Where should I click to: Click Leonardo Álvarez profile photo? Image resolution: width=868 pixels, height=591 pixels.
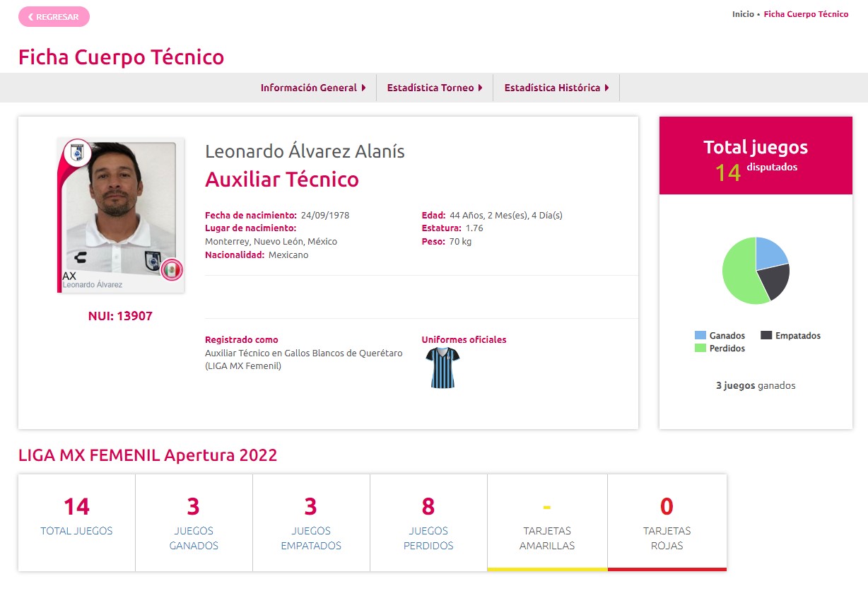tap(121, 216)
